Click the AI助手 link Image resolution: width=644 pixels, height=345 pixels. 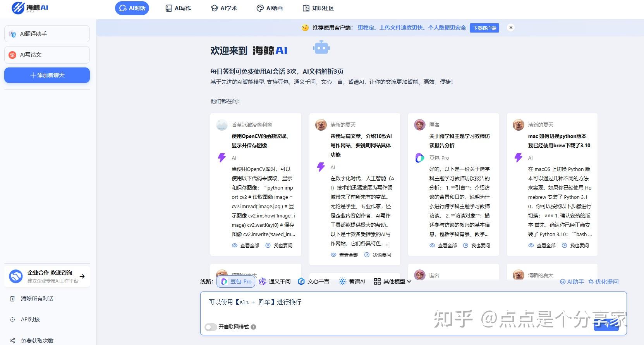pos(572,282)
